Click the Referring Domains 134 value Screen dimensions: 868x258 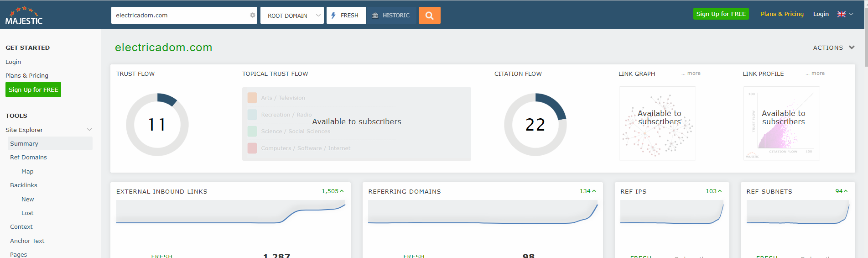tap(585, 191)
